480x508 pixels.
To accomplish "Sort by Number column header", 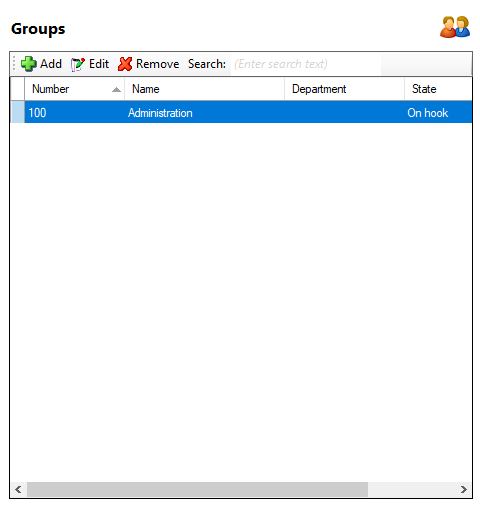I will click(x=74, y=89).
